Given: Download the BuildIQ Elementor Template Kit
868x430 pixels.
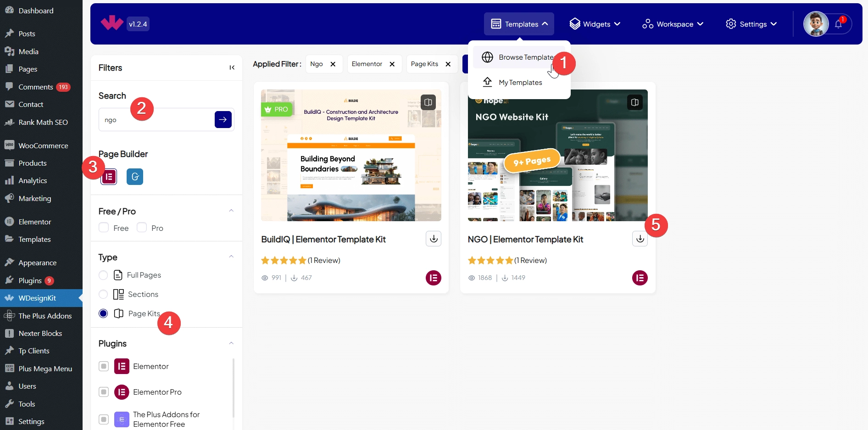Looking at the screenshot, I should pos(434,239).
